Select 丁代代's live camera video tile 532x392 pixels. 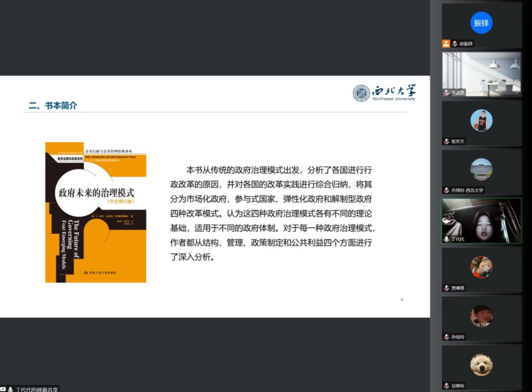tap(481, 220)
